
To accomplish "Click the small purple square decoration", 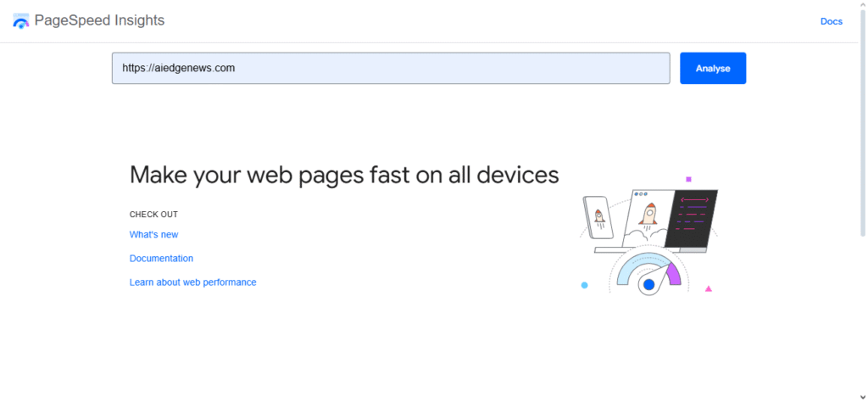I will 688,179.
